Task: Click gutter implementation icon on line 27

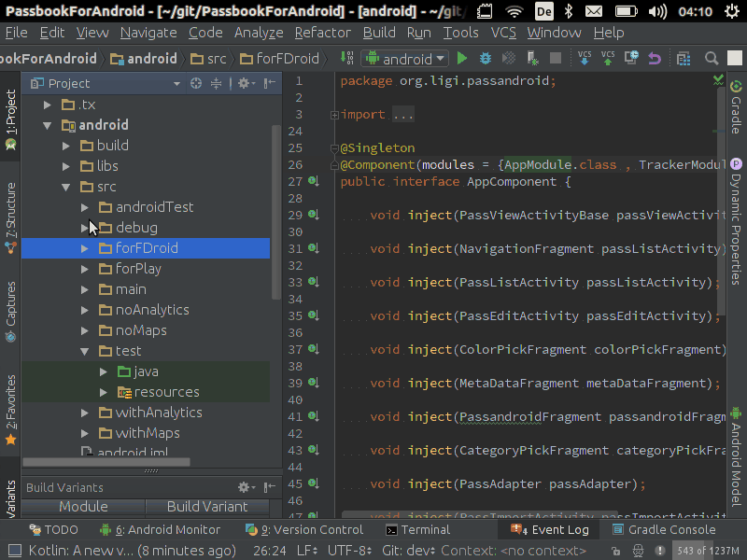Action: point(313,181)
